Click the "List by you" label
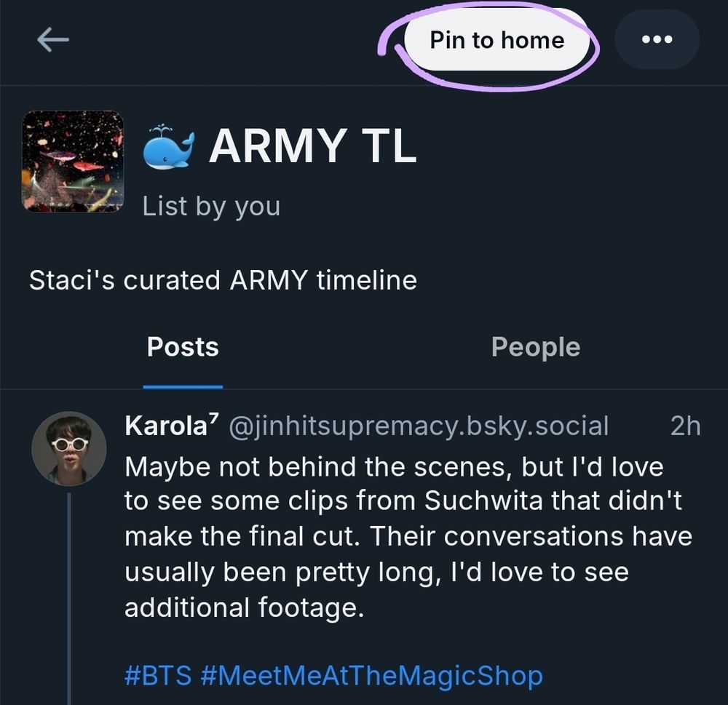The height and width of the screenshot is (705, 728). pos(211,206)
